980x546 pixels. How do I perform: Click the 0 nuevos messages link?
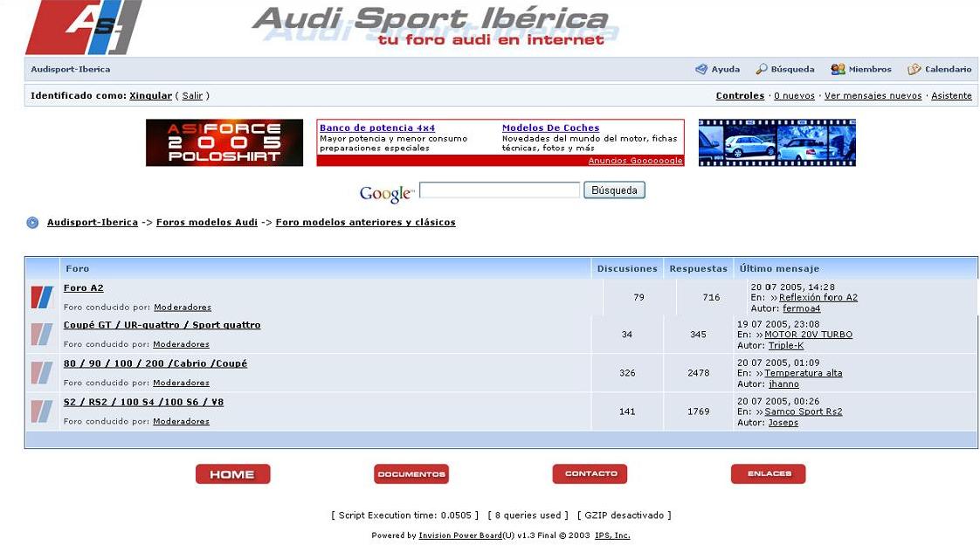pos(794,96)
